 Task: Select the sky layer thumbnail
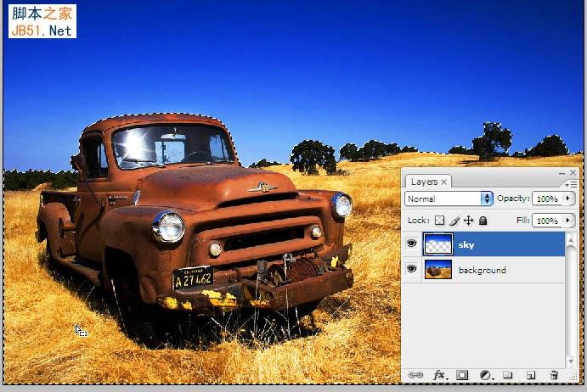pos(438,244)
